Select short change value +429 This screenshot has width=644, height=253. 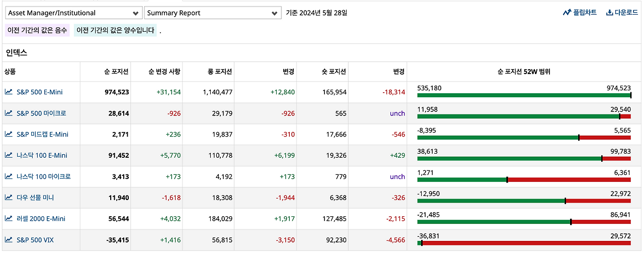pyautogui.click(x=397, y=156)
